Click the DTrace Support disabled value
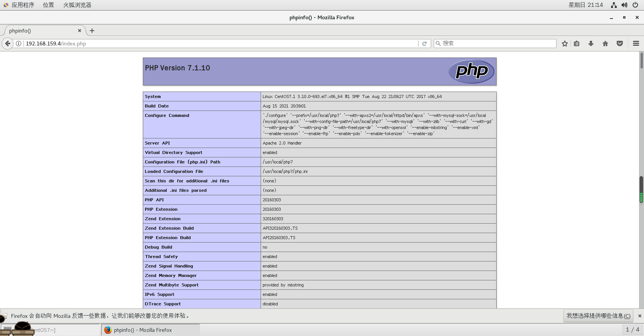 [x=270, y=304]
